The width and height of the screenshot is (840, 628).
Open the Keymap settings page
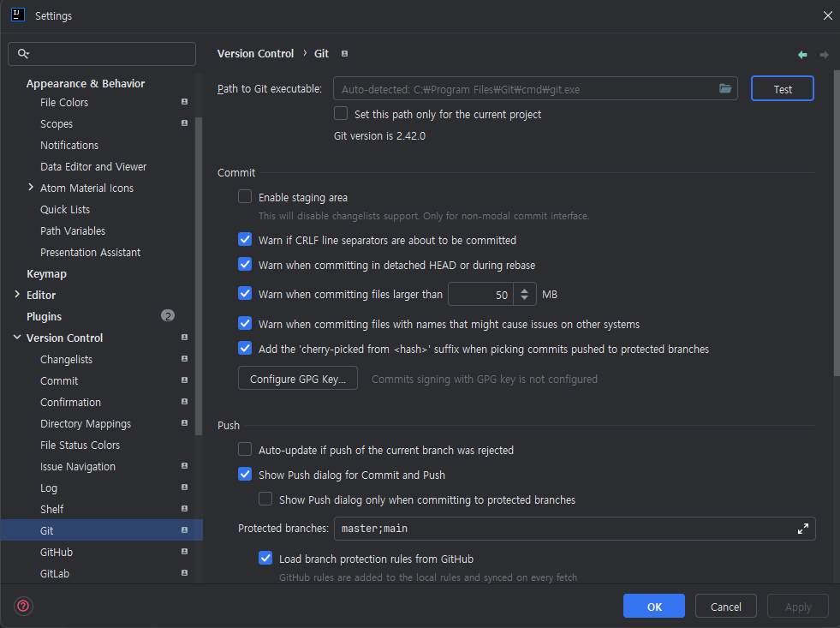46,274
